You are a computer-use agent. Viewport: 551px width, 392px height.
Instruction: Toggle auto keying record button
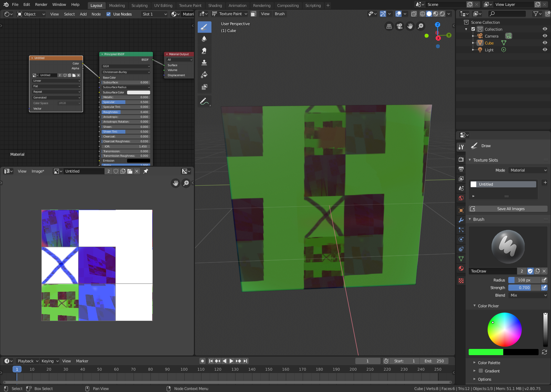click(x=202, y=361)
